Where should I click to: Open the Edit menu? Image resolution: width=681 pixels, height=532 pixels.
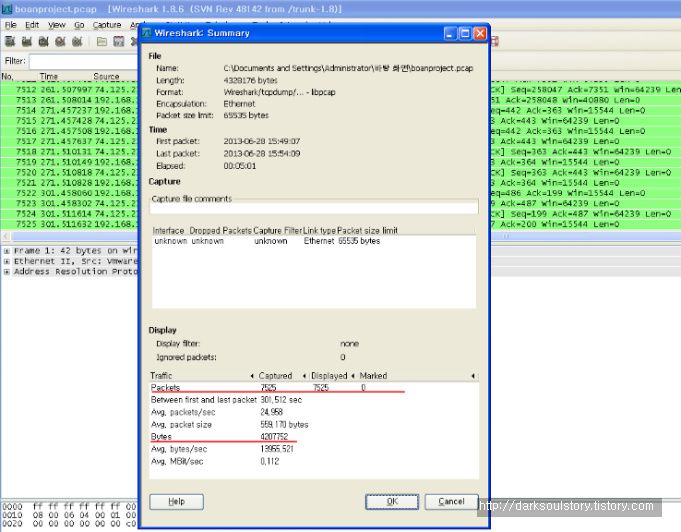[32, 25]
